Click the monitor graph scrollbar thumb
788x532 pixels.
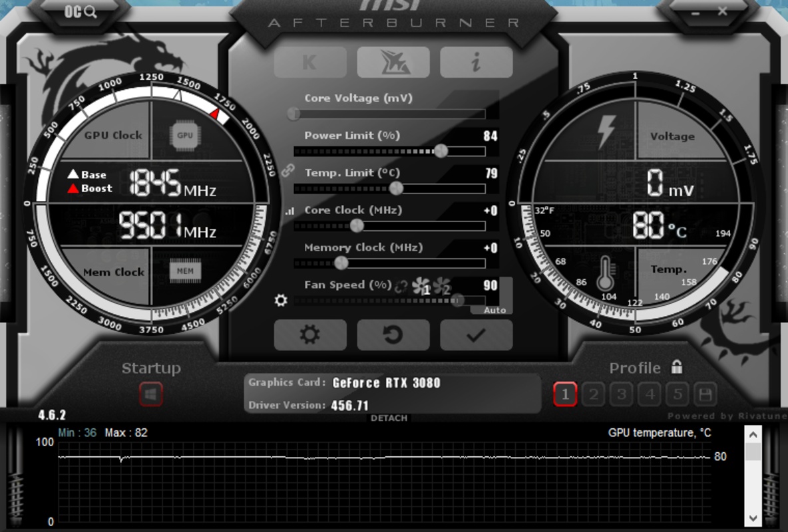753,452
